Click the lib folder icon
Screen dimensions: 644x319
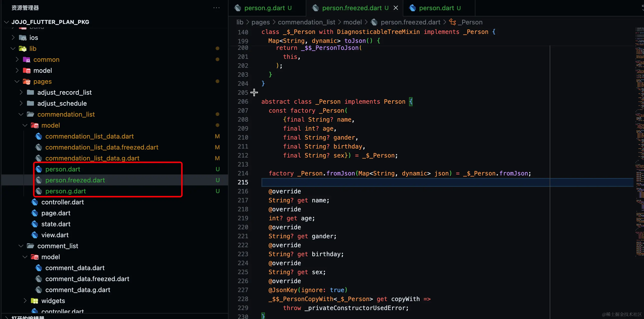tap(23, 48)
